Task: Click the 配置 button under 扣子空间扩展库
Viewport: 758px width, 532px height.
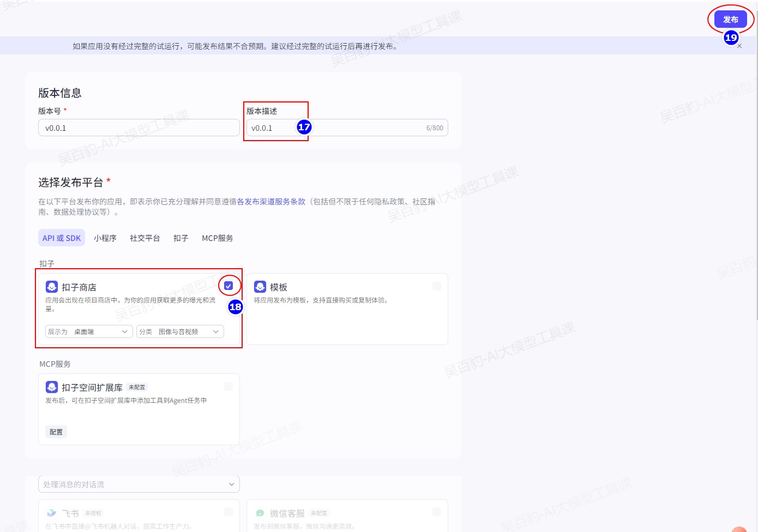Action: [56, 432]
